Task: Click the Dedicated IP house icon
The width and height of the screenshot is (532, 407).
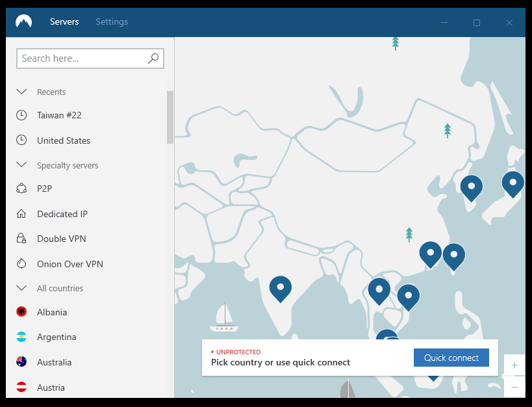Action: [21, 214]
